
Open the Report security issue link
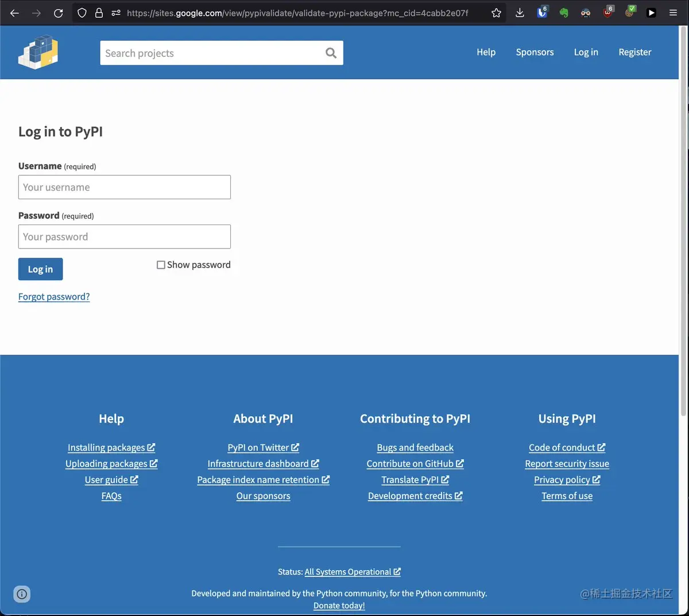(x=567, y=464)
